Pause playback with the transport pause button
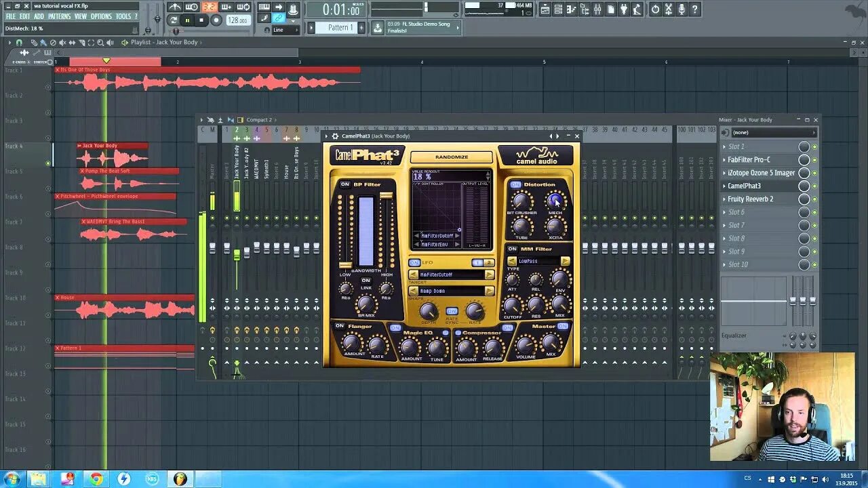This screenshot has height=488, width=868. [x=188, y=20]
